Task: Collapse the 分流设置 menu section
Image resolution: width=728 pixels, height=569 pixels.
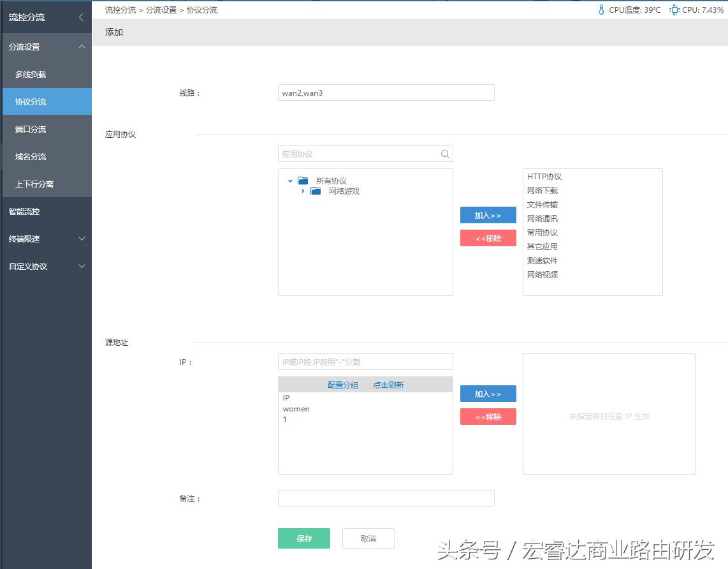Action: click(82, 47)
